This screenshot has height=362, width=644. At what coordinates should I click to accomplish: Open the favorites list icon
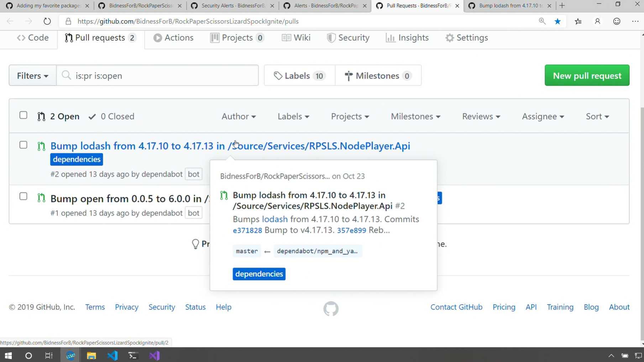click(x=578, y=21)
